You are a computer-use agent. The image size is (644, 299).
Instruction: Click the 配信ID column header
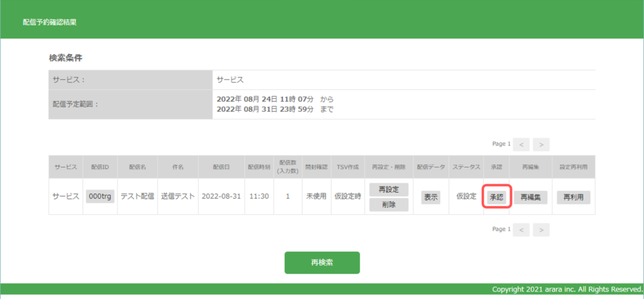coord(100,167)
